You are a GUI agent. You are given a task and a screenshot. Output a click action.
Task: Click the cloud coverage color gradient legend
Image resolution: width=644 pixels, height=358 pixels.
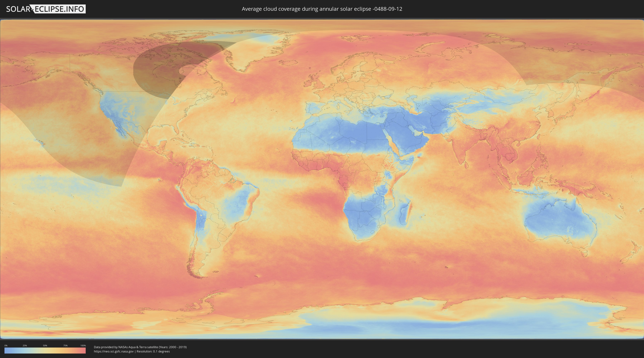click(x=45, y=350)
